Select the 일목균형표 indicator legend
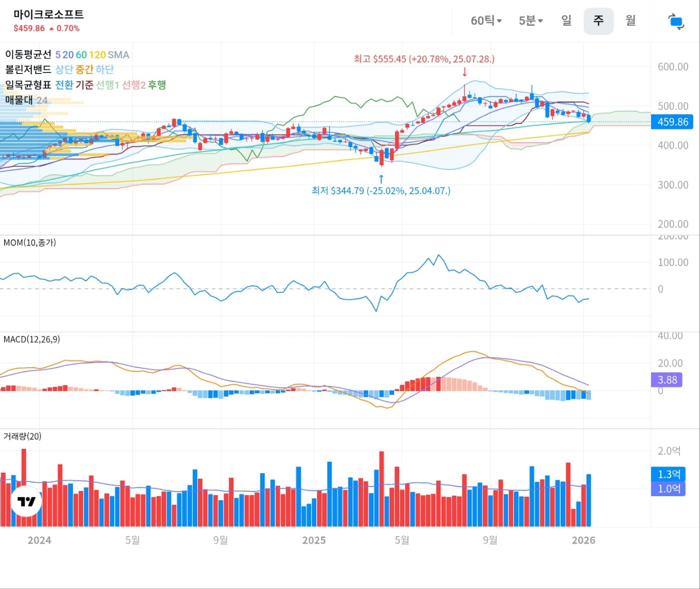The image size is (700, 589). tap(29, 85)
